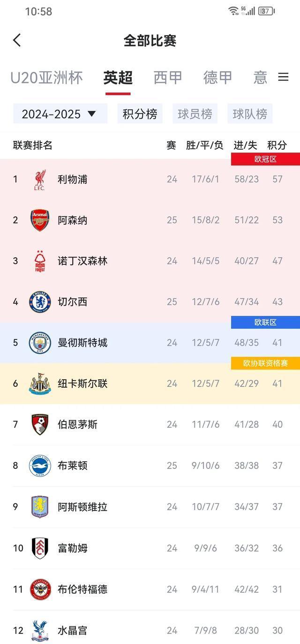The height and width of the screenshot is (644, 300).
Task: Select the Arsenal team logo
Action: (40, 220)
